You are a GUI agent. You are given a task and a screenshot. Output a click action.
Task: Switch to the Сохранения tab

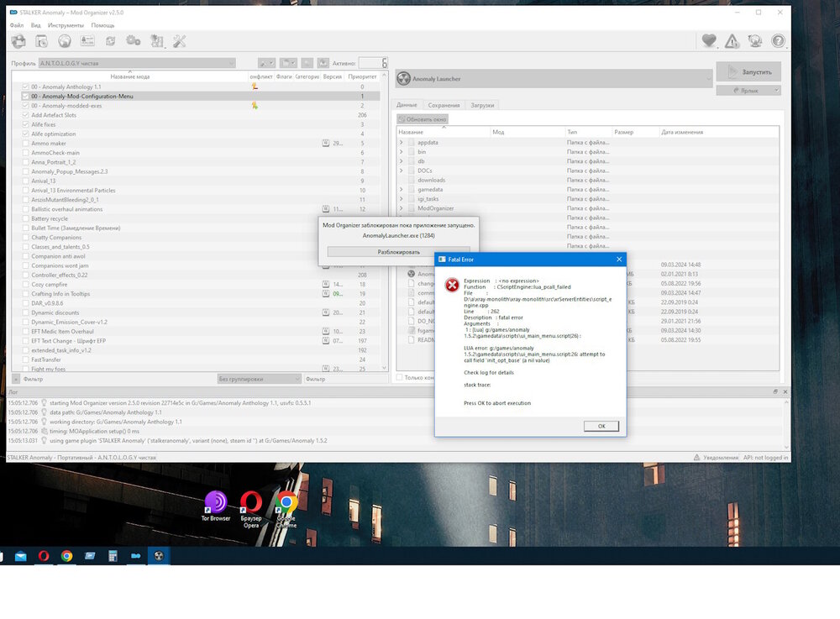(x=444, y=105)
